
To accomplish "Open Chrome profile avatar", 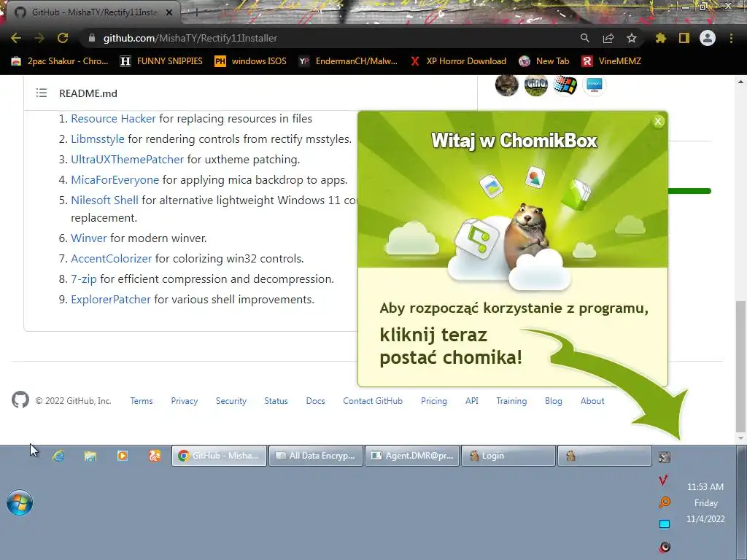I will pyautogui.click(x=708, y=38).
